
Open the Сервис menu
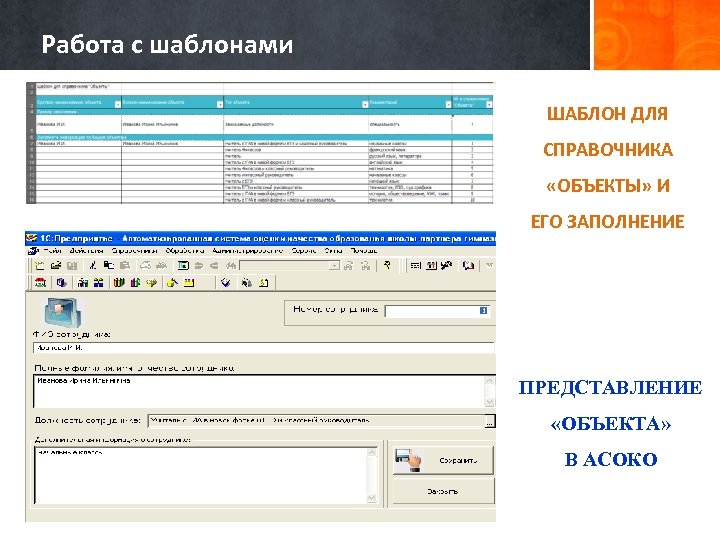pos(304,251)
